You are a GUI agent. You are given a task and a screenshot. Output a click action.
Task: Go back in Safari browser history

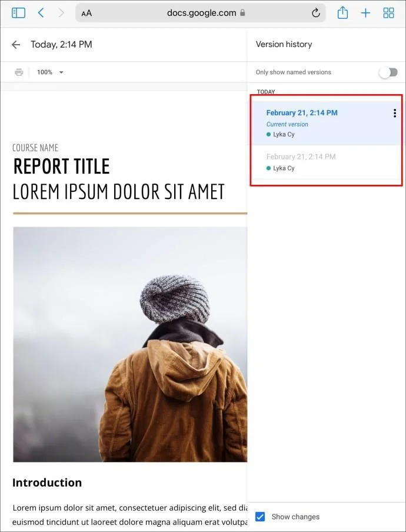(41, 13)
